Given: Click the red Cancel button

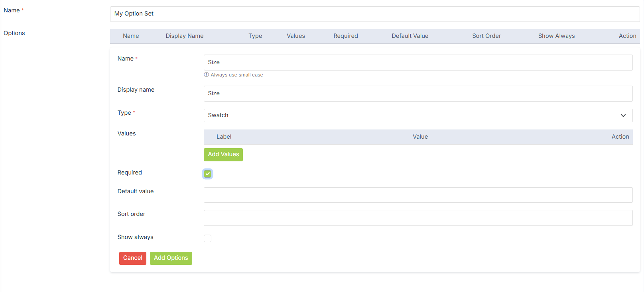Looking at the screenshot, I should tap(132, 258).
